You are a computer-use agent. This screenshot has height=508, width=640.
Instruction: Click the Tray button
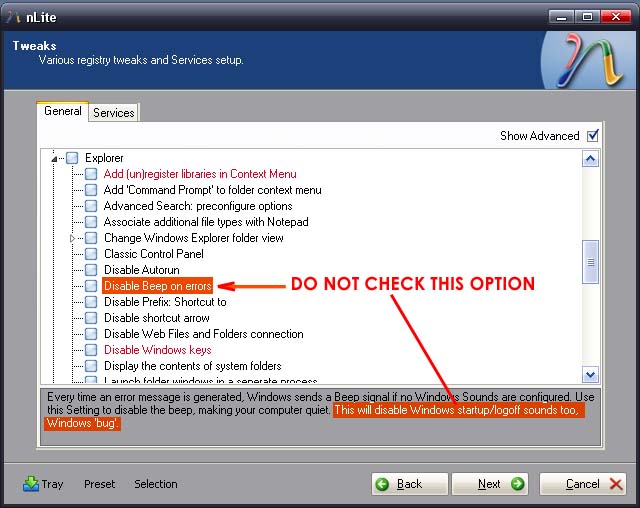click(43, 484)
